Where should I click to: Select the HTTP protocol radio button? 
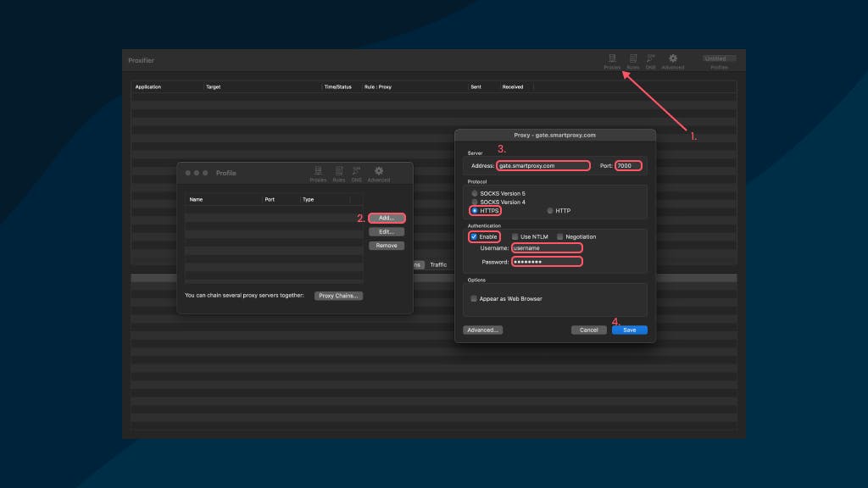(549, 211)
